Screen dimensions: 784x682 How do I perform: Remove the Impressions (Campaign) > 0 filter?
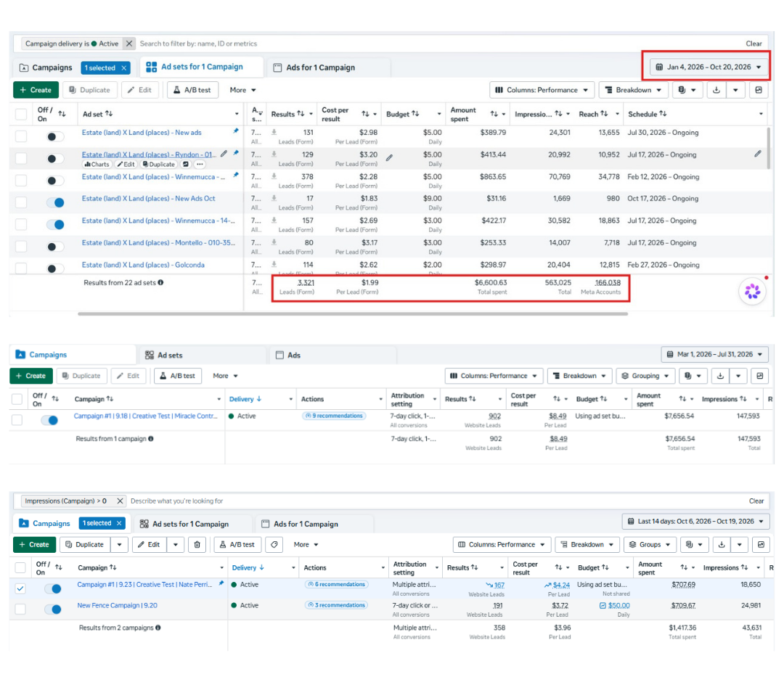(x=120, y=501)
